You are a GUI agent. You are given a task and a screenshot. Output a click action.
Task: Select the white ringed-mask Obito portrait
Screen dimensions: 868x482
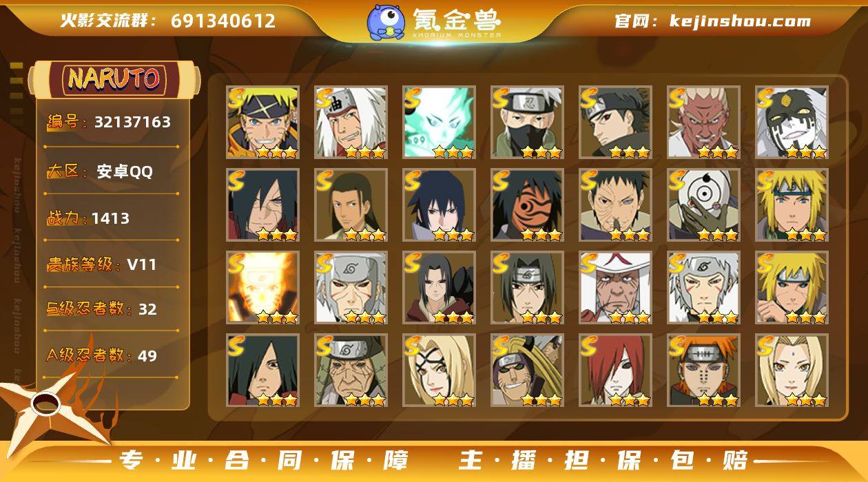click(703, 205)
